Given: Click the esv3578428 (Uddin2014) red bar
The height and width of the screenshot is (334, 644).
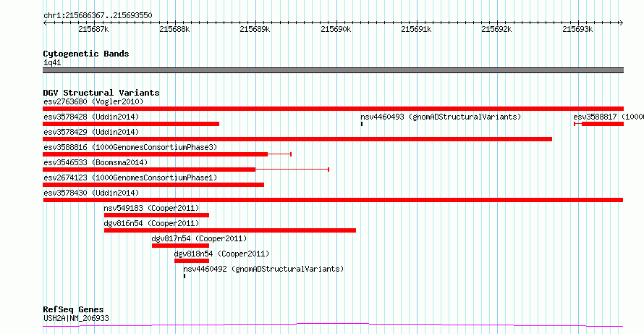Looking at the screenshot, I should tap(131, 124).
